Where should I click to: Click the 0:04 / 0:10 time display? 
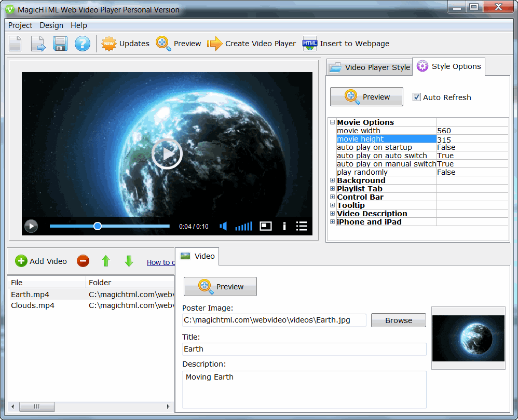point(194,226)
